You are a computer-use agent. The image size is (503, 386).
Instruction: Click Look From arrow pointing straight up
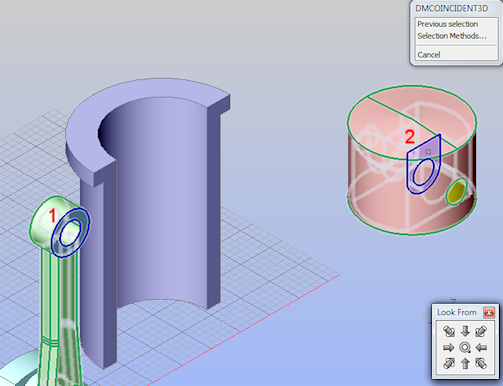(465, 363)
